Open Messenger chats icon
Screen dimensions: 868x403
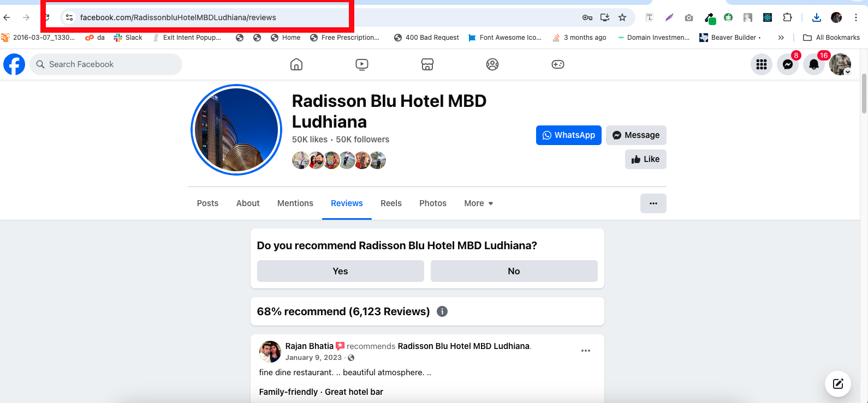(787, 64)
